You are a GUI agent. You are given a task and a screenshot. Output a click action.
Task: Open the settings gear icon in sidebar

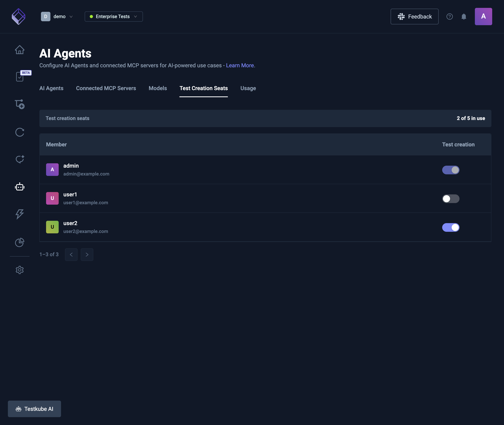(19, 270)
